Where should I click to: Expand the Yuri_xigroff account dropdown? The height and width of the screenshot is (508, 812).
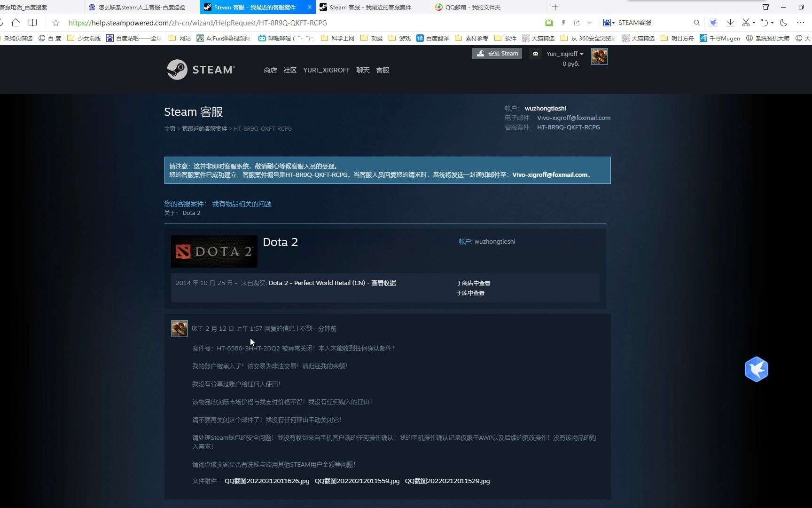click(565, 54)
